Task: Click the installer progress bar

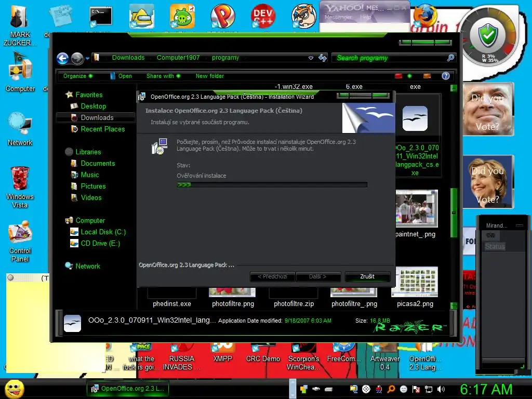Action: [x=272, y=184]
